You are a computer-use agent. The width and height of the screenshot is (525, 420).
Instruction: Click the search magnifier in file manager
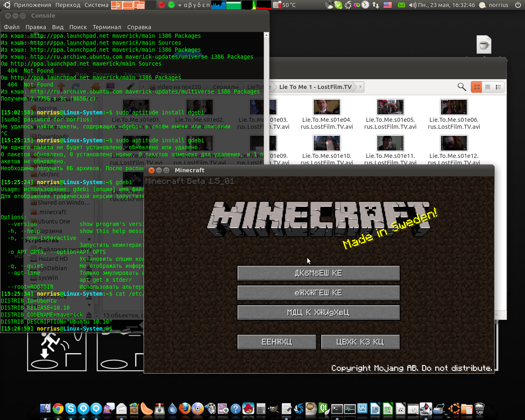(x=462, y=87)
